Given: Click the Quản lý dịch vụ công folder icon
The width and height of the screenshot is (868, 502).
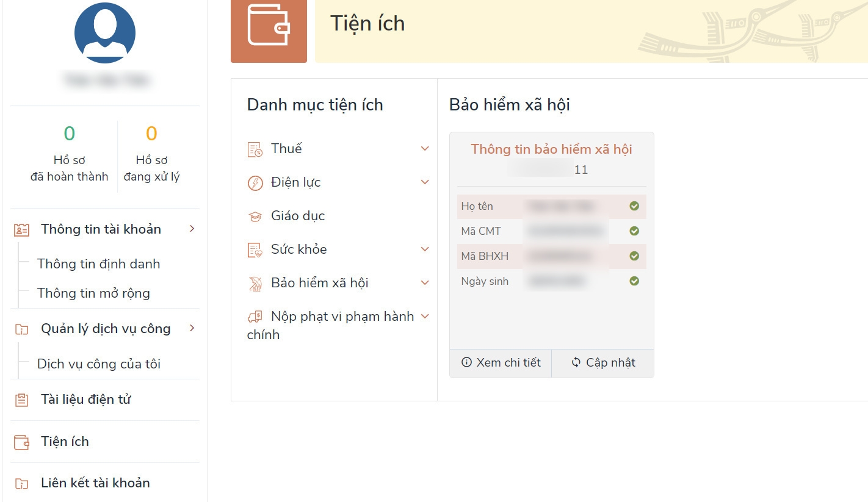Looking at the screenshot, I should (x=21, y=329).
